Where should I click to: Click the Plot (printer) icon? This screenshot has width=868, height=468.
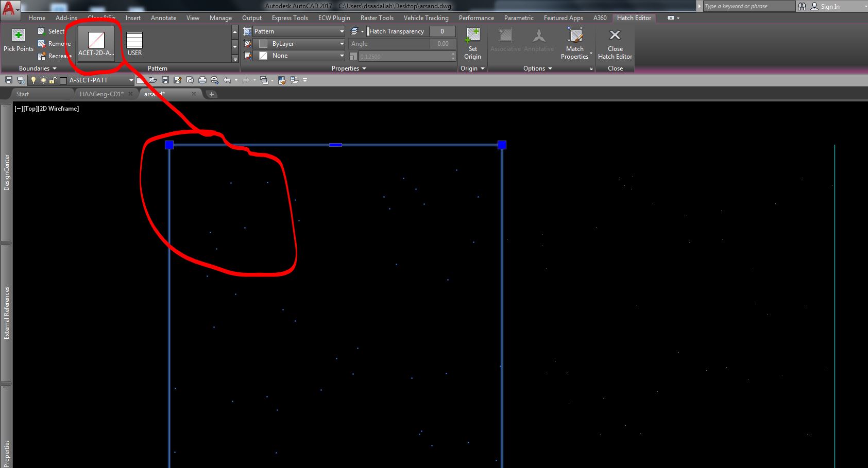click(x=202, y=80)
